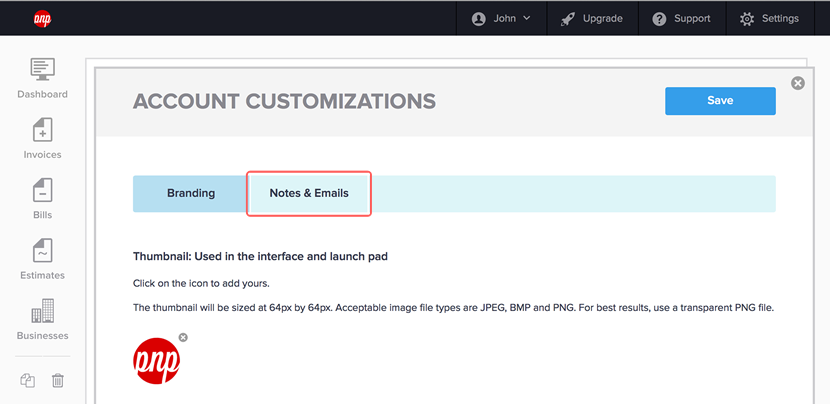Screen dimensions: 830x404
Task: Open the Businesses section in the sidebar
Action: 42,320
